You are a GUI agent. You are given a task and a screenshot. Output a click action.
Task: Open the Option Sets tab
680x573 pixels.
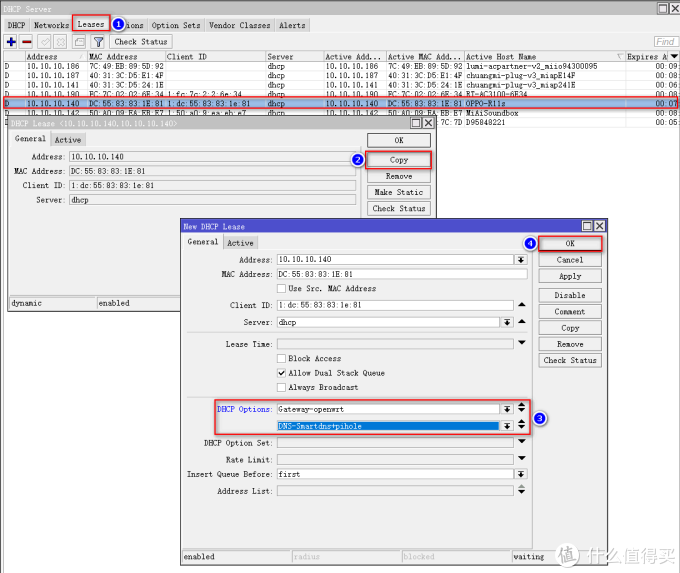coord(176,25)
